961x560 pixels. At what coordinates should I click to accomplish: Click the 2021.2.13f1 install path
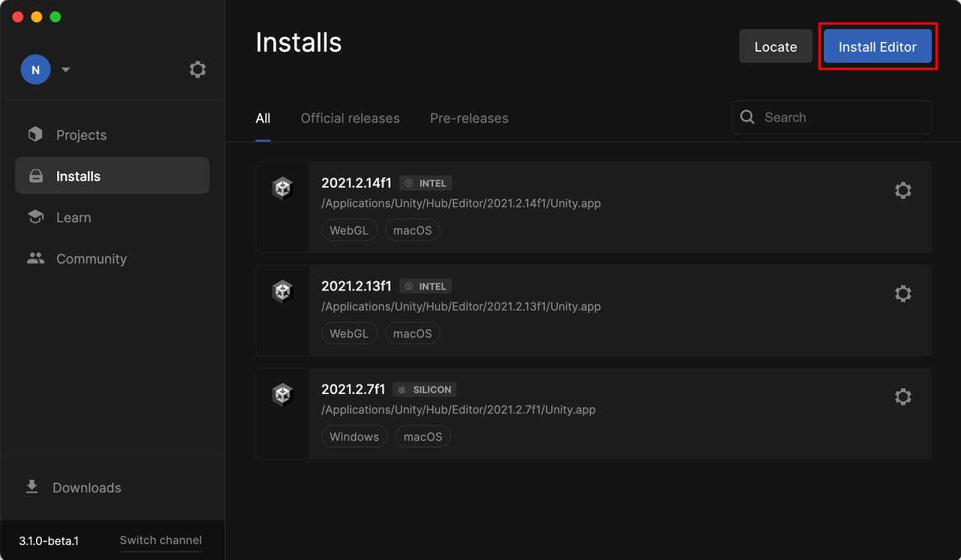click(x=461, y=306)
